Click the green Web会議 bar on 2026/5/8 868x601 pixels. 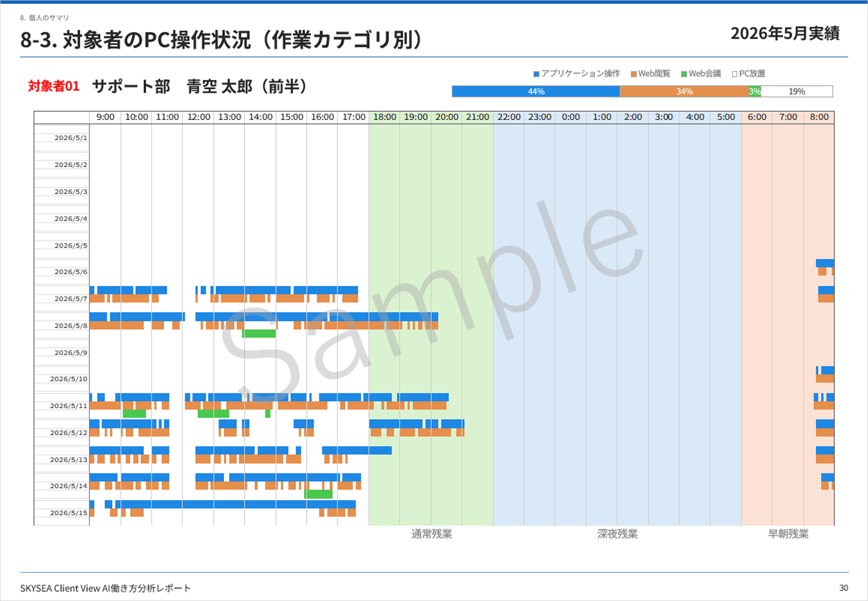(259, 334)
